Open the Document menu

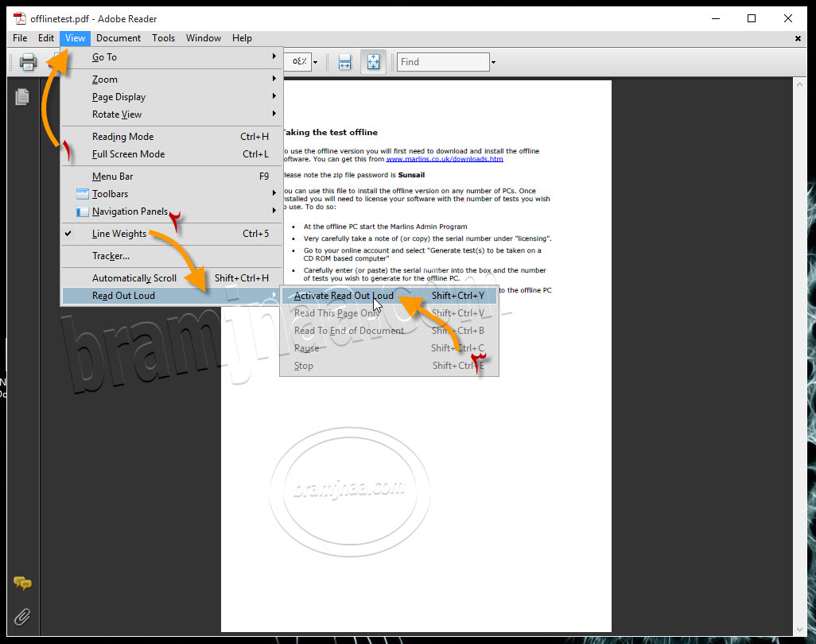click(x=118, y=37)
